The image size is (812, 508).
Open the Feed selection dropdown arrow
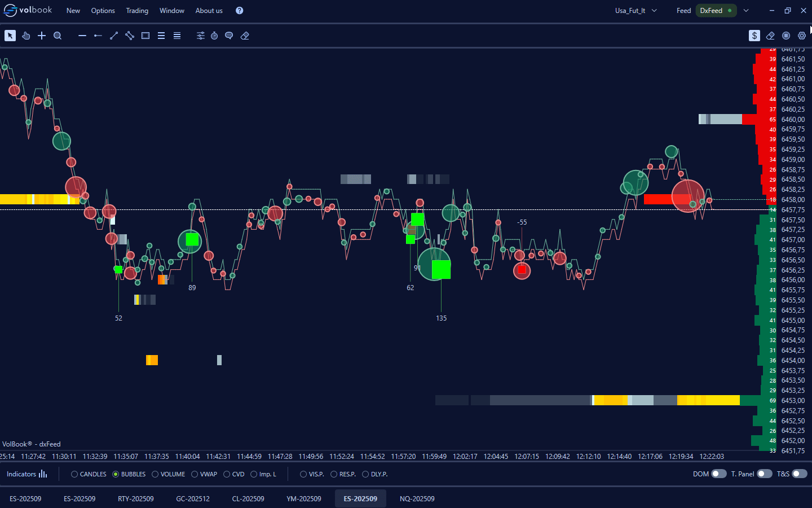[x=746, y=11]
